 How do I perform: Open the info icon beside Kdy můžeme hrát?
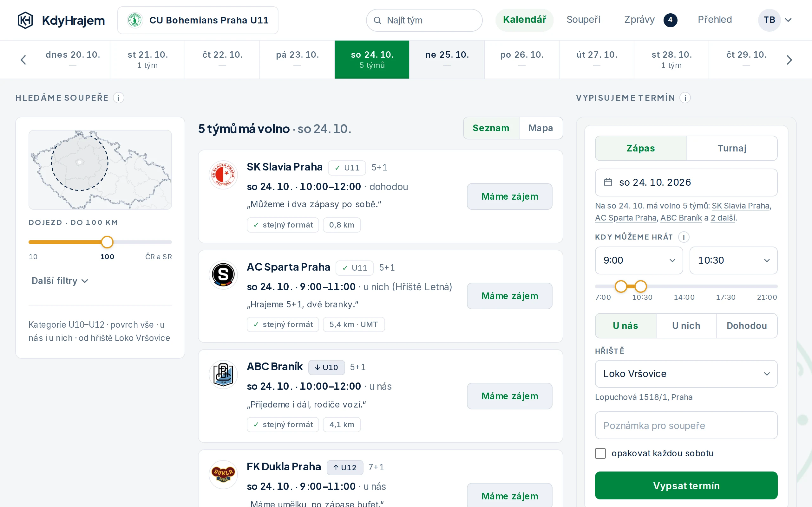[x=684, y=237]
